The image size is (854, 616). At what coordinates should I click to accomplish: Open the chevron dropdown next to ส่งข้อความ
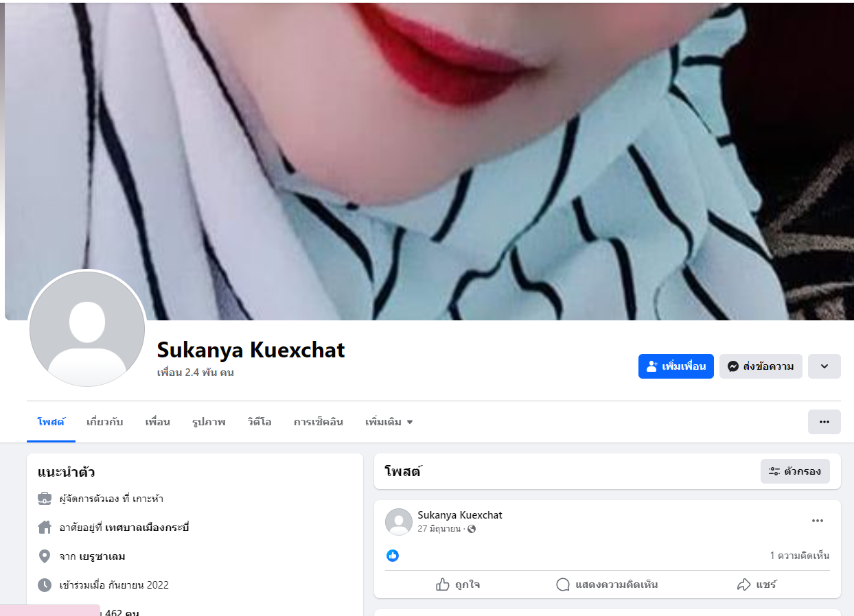tap(824, 366)
